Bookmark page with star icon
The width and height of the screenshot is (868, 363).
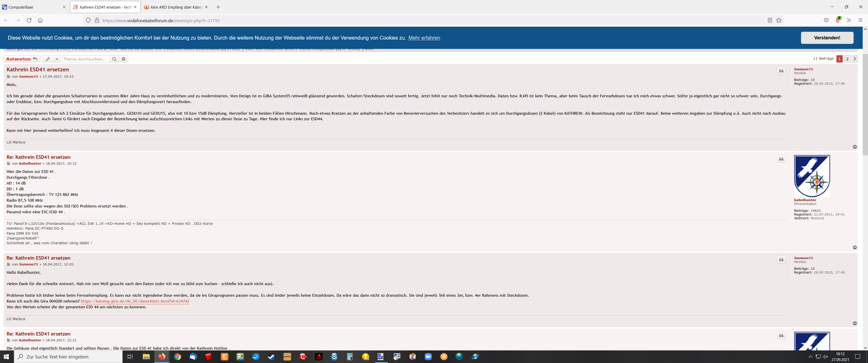779,20
